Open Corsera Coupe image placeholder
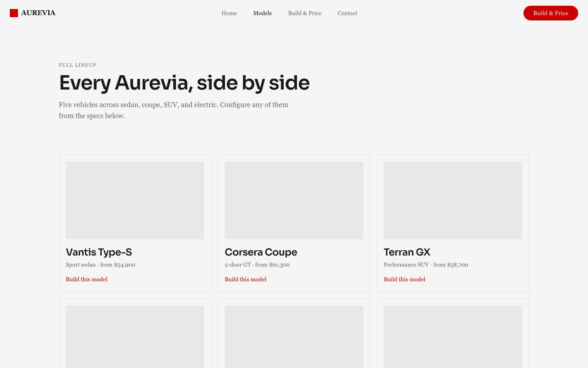This screenshot has width=588, height=368. pos(294,200)
